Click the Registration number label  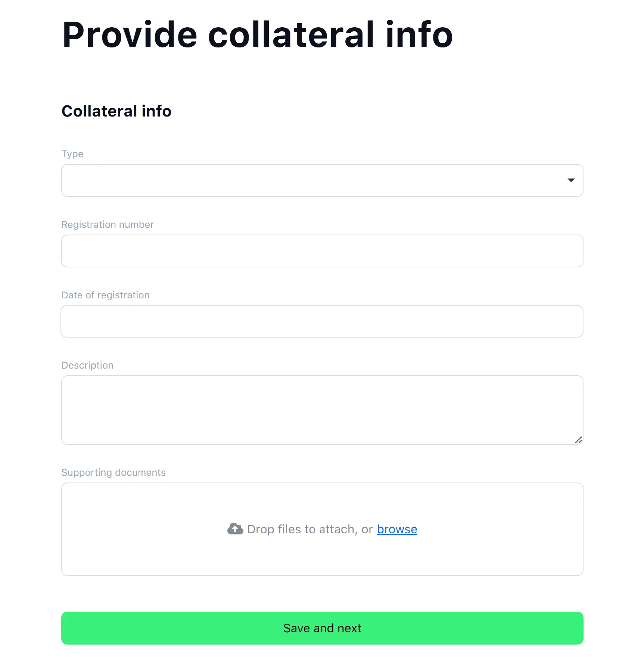(x=108, y=224)
